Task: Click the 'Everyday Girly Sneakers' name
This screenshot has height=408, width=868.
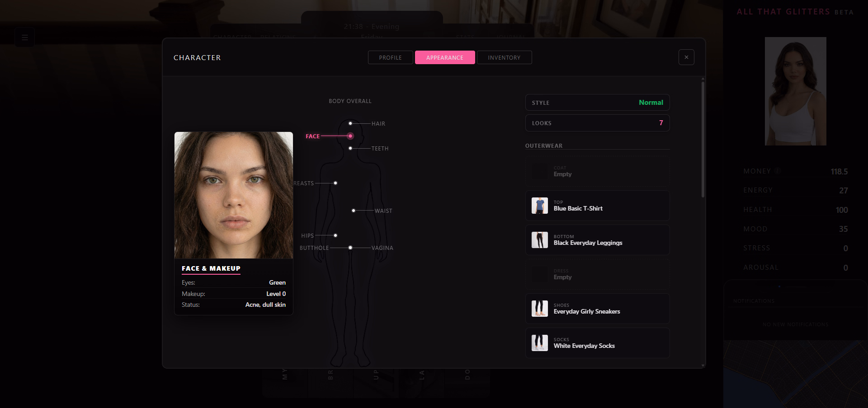Action: coord(587,311)
